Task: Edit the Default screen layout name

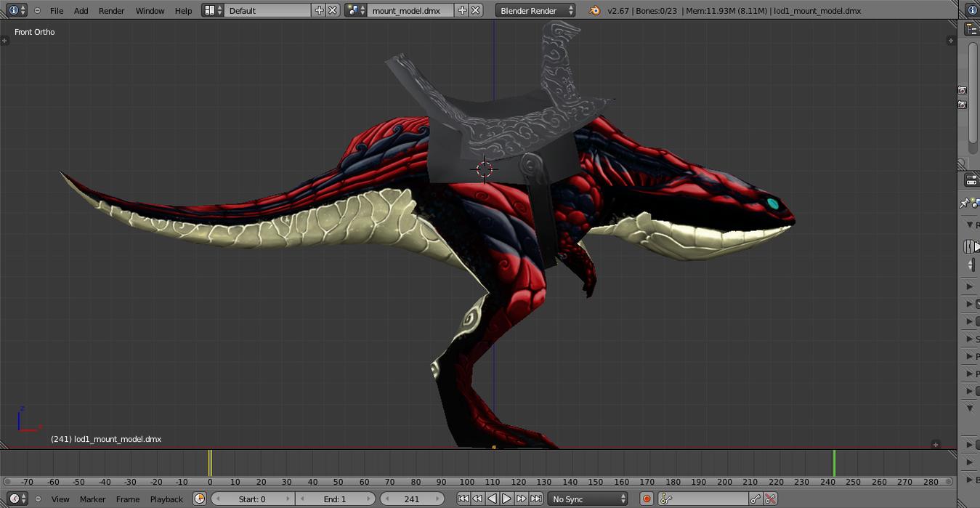Action: pyautogui.click(x=267, y=10)
